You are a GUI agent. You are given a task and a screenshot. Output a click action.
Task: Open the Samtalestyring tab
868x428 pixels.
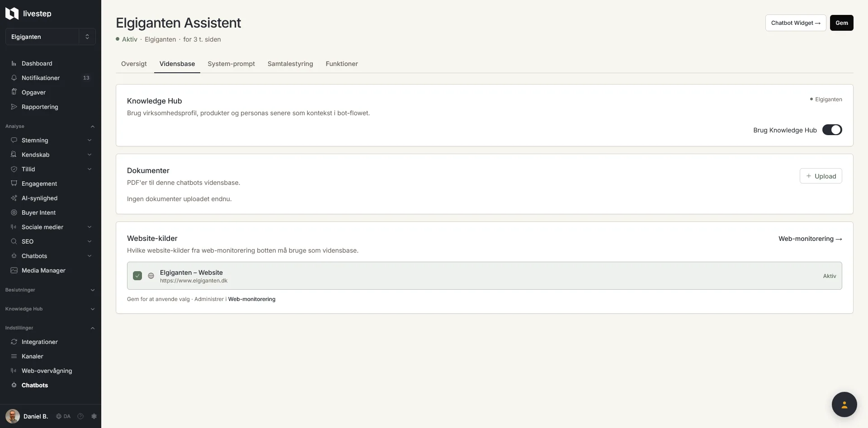click(x=290, y=64)
